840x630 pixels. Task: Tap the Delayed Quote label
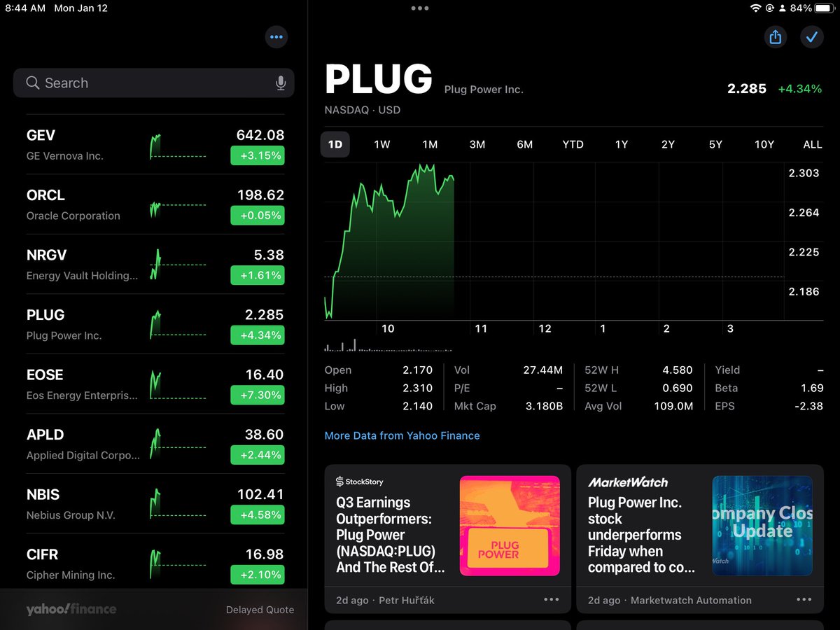coord(260,610)
